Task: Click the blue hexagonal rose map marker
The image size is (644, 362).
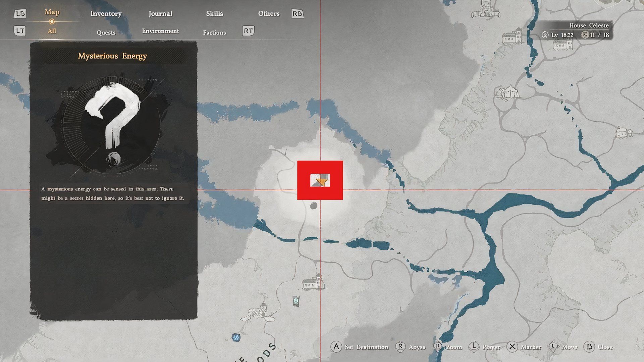Action: click(x=236, y=337)
